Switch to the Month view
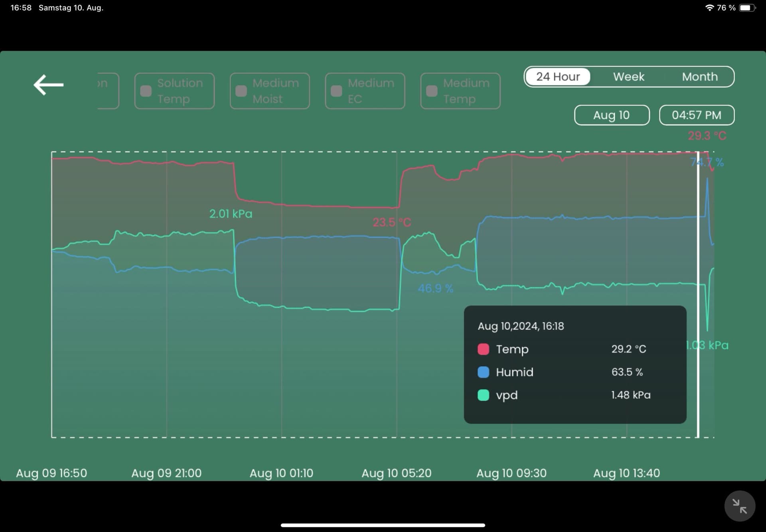766x532 pixels. (x=699, y=77)
